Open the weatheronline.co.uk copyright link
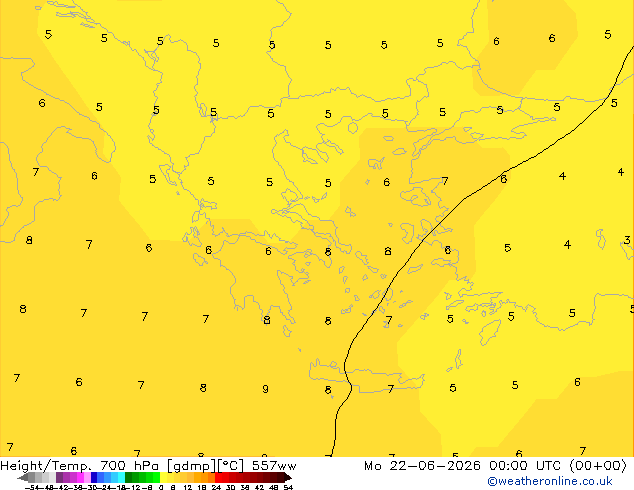 [550, 481]
